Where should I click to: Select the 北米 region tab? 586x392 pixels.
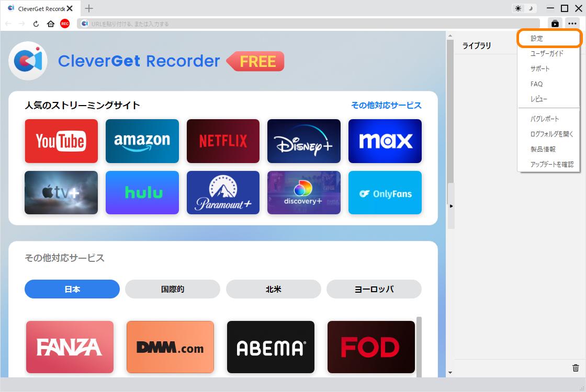click(274, 289)
